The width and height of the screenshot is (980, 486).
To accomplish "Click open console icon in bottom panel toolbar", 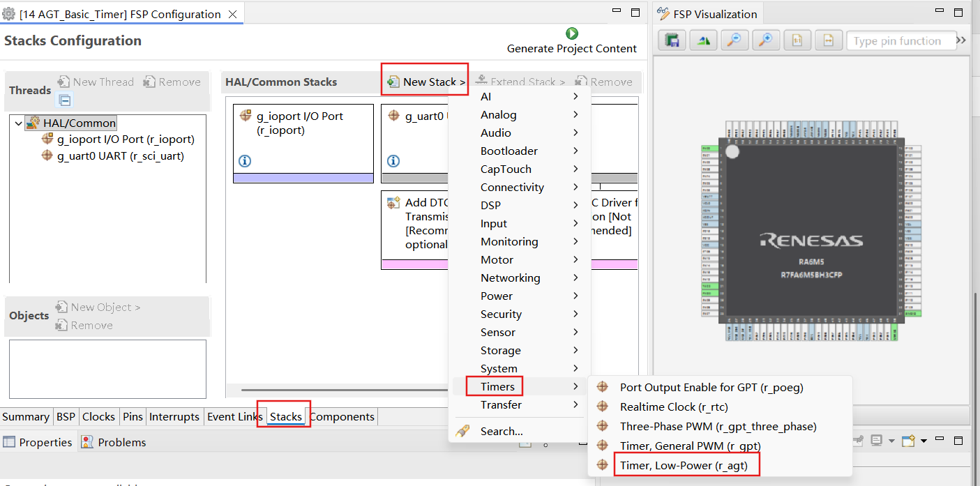I will coord(876,441).
